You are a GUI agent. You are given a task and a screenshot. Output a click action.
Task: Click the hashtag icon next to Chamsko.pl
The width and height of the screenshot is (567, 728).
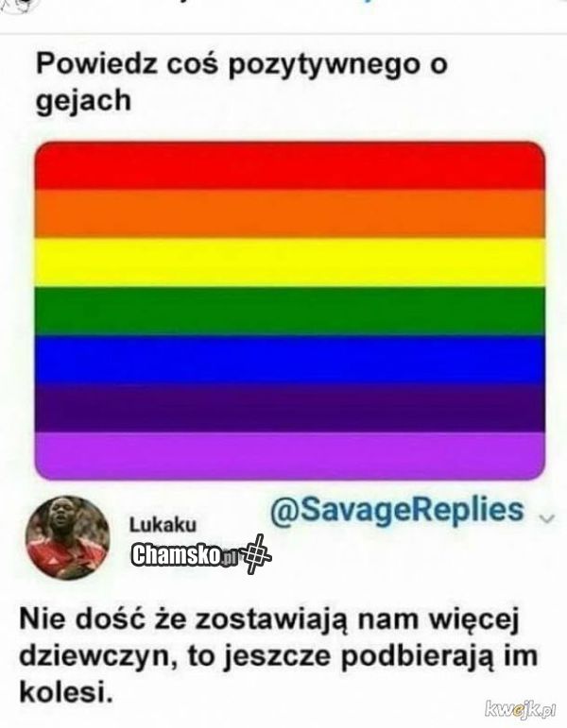(x=256, y=554)
